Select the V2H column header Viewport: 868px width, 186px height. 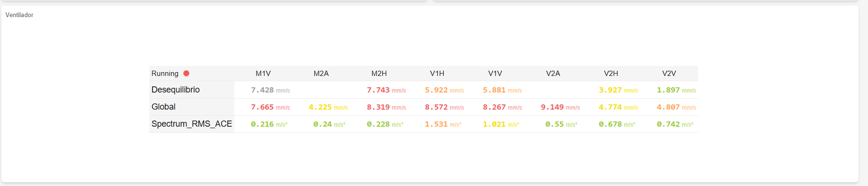(611, 74)
